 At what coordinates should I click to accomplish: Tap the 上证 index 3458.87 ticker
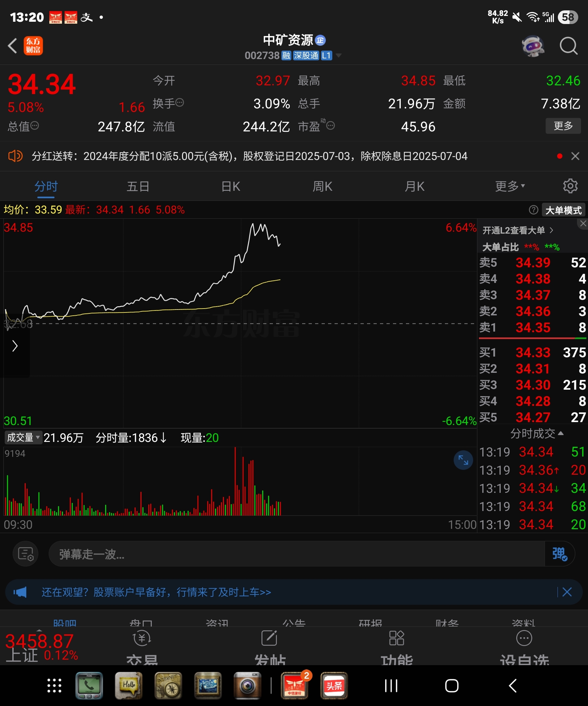[x=41, y=648]
